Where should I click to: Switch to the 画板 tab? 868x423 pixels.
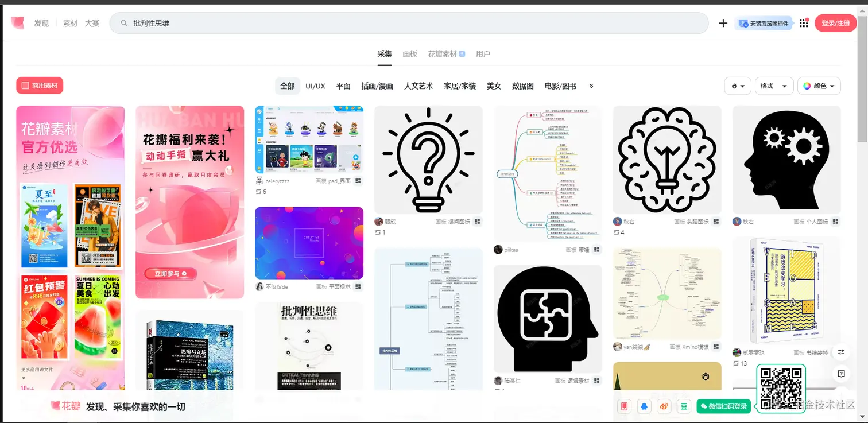410,54
